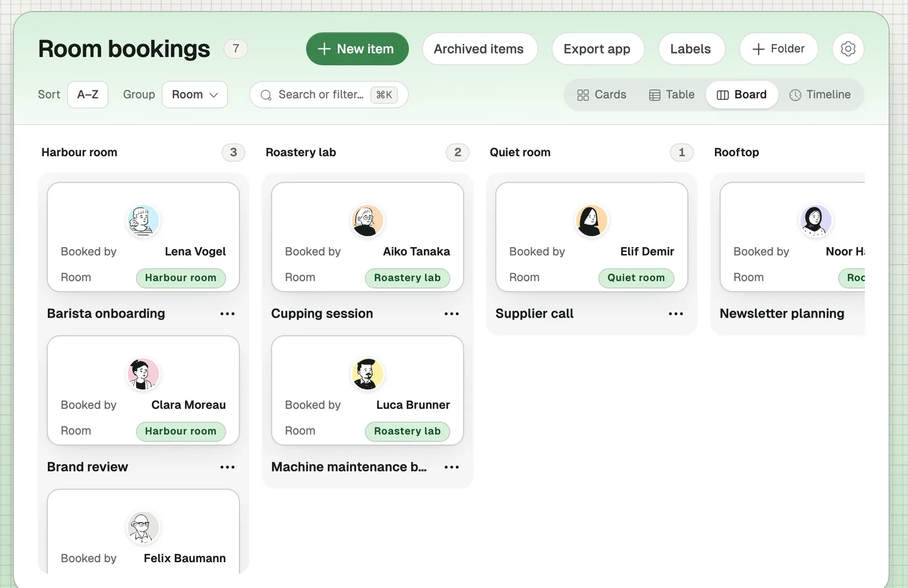Open the settings gear icon
Image resolution: width=908 pixels, height=588 pixels.
pyautogui.click(x=848, y=49)
